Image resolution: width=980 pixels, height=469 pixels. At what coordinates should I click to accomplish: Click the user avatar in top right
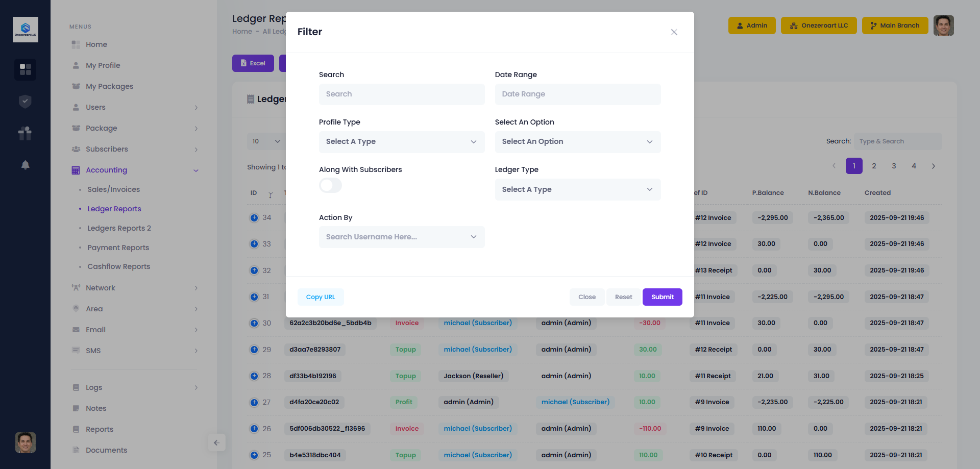tap(943, 26)
